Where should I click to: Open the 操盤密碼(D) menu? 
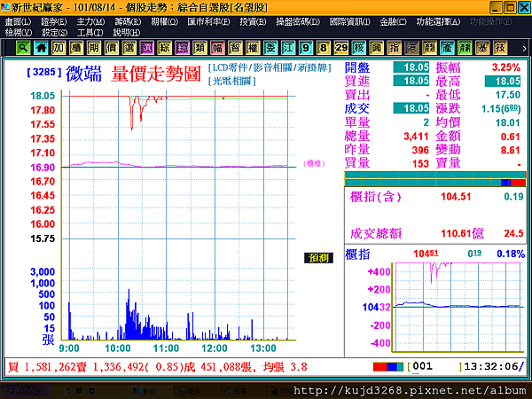point(298,22)
